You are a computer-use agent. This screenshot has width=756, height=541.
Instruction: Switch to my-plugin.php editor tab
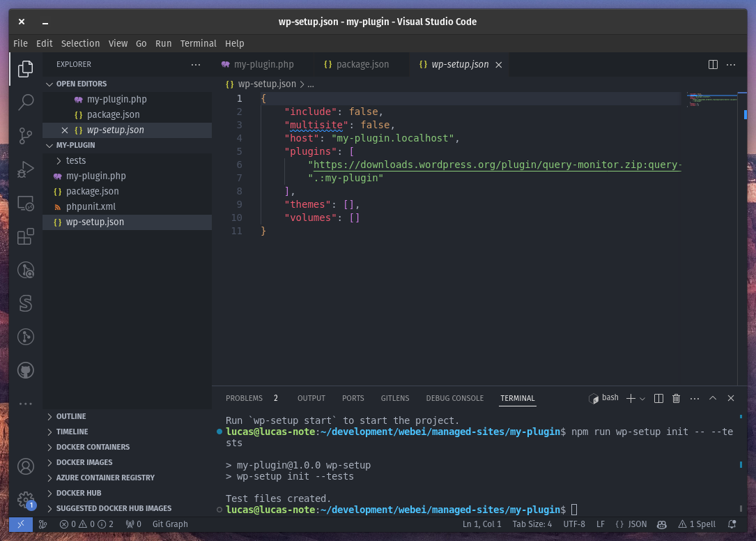coord(263,64)
